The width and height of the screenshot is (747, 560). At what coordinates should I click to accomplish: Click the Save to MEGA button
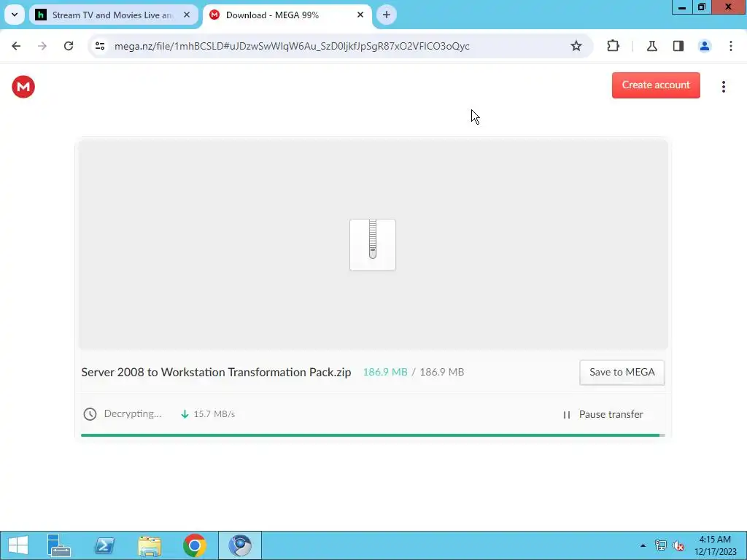pos(622,373)
